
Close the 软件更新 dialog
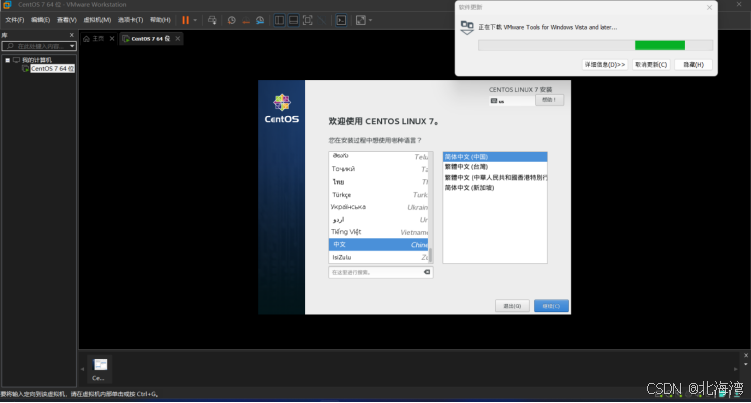(x=709, y=8)
